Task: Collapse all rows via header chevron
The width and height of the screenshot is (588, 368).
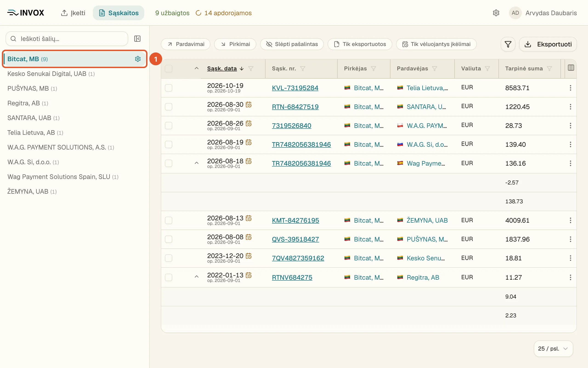Action: (x=197, y=68)
